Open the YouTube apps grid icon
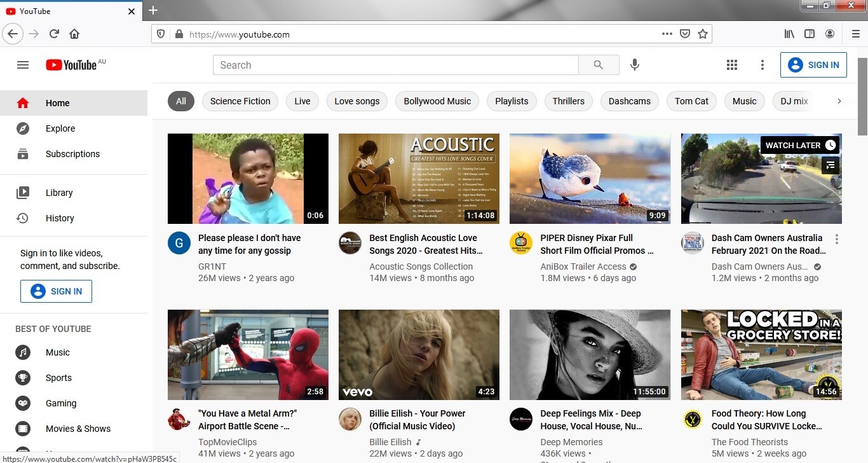Image resolution: width=868 pixels, height=463 pixels. point(732,65)
